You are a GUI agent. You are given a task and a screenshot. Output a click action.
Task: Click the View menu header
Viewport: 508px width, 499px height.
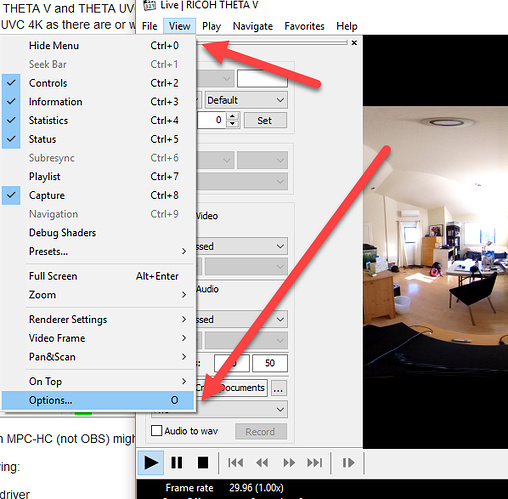(179, 26)
